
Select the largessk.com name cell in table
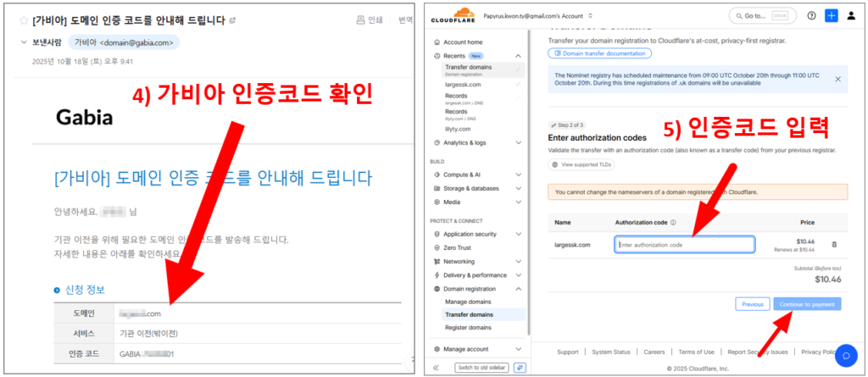[572, 245]
